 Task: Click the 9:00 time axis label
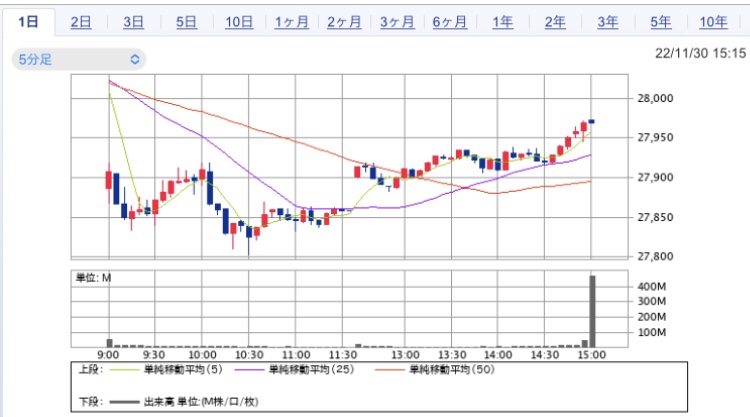(x=108, y=355)
